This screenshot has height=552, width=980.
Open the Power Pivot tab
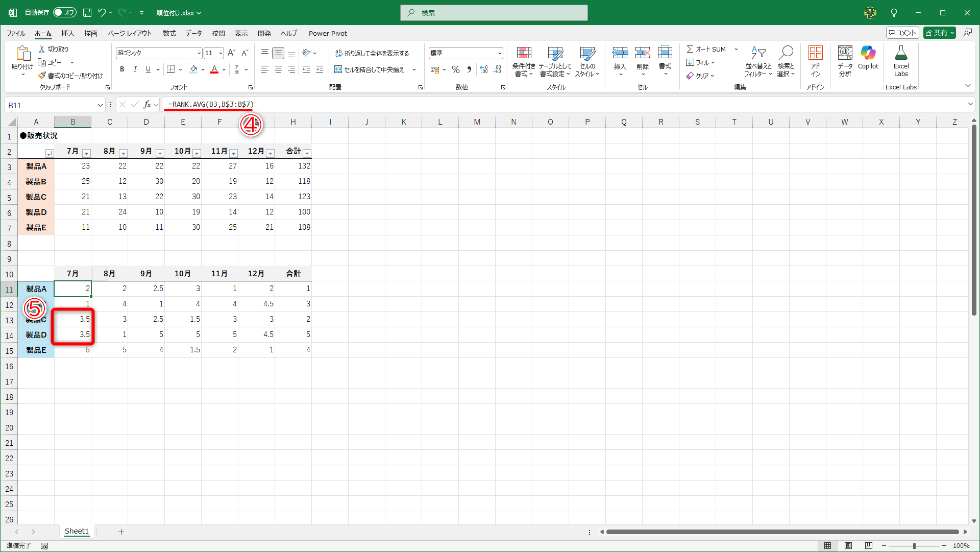(x=328, y=33)
